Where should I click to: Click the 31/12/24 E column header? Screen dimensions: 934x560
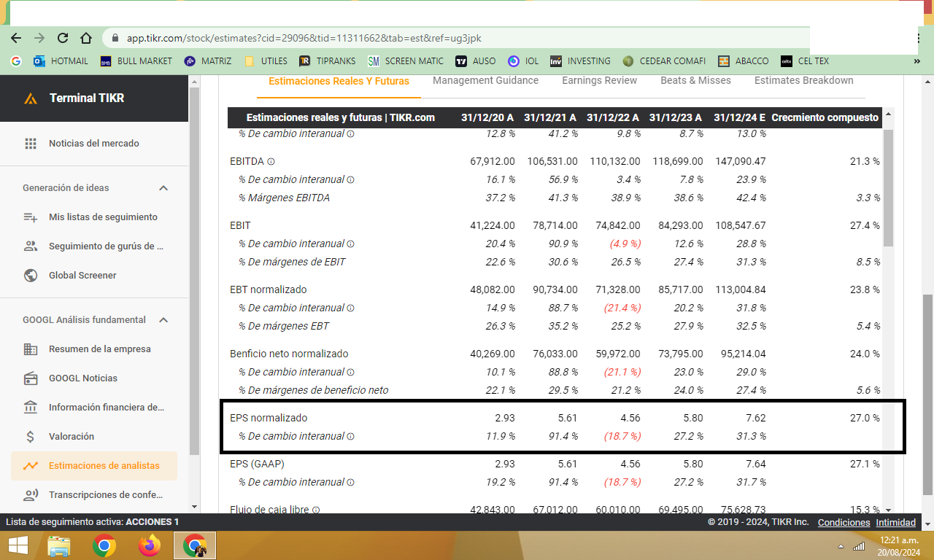click(740, 117)
